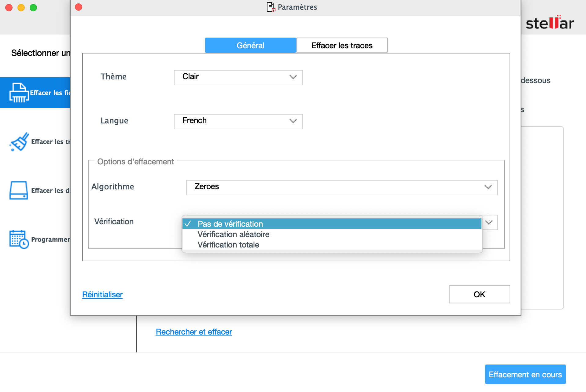Confirm settings with the OK button

[479, 294]
